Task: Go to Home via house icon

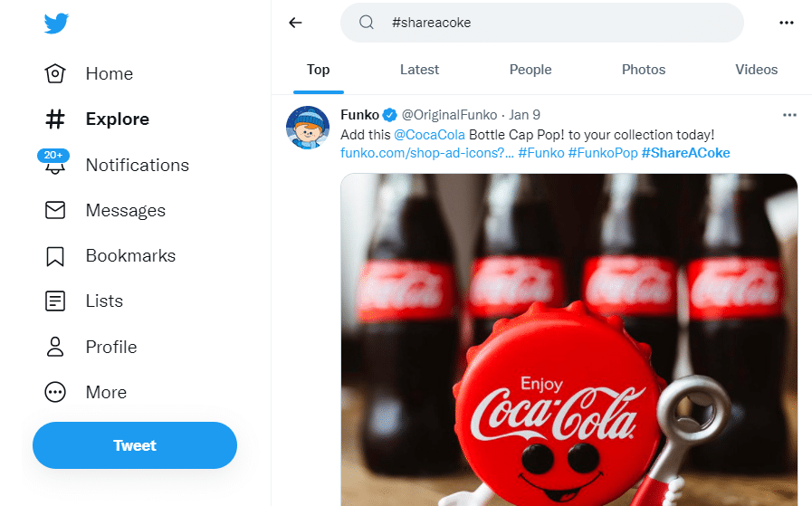Action: click(x=55, y=74)
